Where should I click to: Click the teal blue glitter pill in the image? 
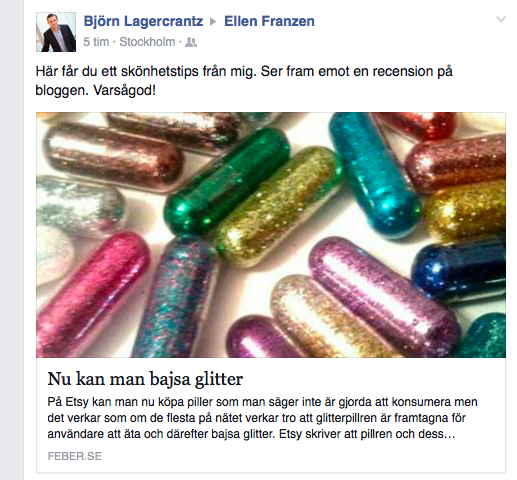(374, 173)
